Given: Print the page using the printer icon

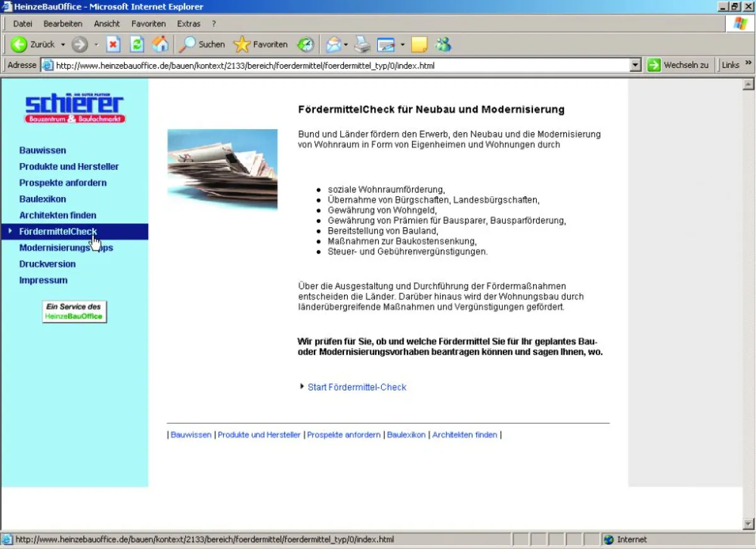Looking at the screenshot, I should 362,45.
